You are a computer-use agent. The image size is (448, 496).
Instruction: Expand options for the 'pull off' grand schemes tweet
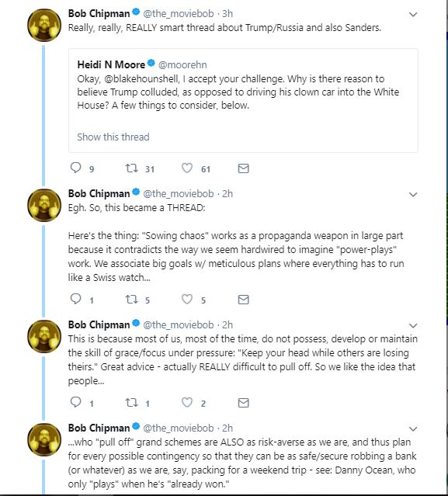pos(413,428)
